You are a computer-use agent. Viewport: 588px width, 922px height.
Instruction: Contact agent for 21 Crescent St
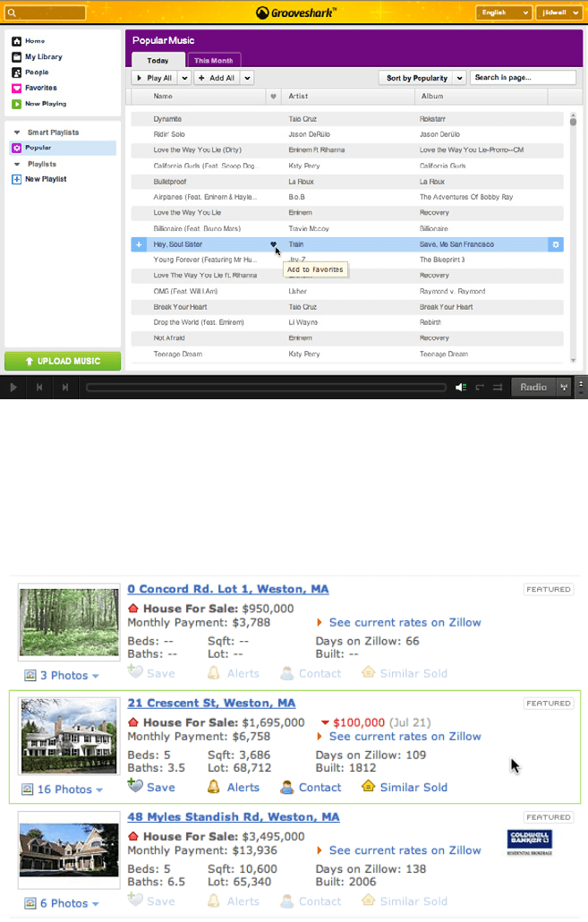(311, 787)
